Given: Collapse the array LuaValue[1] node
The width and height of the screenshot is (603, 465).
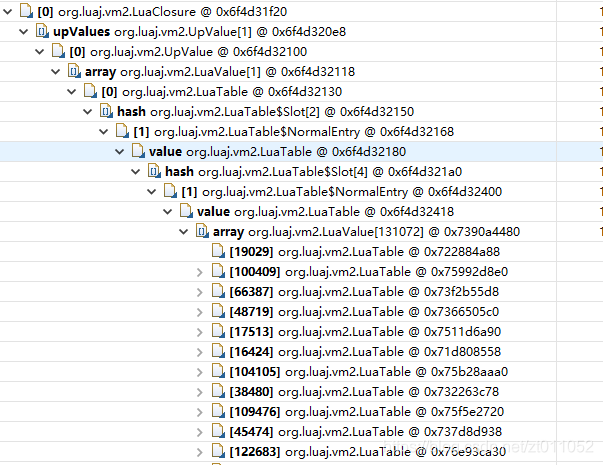Looking at the screenshot, I should pyautogui.click(x=55, y=72).
